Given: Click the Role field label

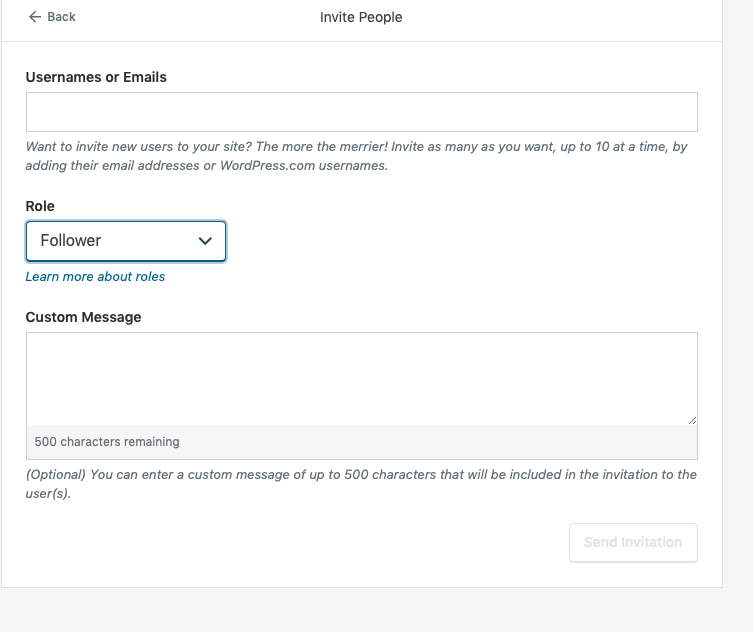Looking at the screenshot, I should (40, 206).
